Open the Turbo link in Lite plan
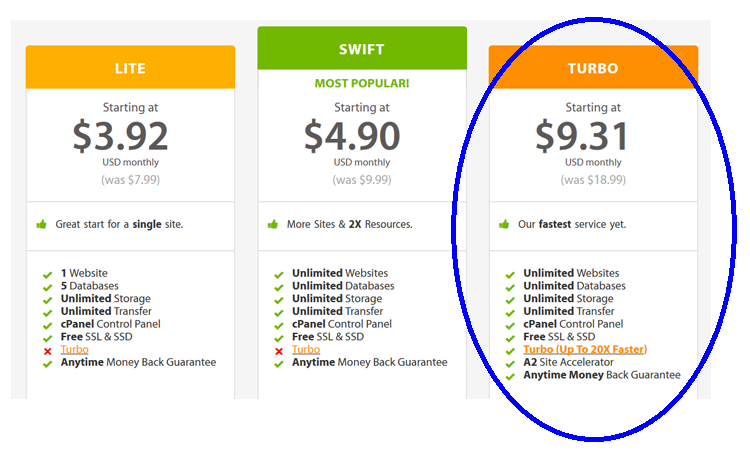Viewport: 750px width, 452px height. click(75, 350)
